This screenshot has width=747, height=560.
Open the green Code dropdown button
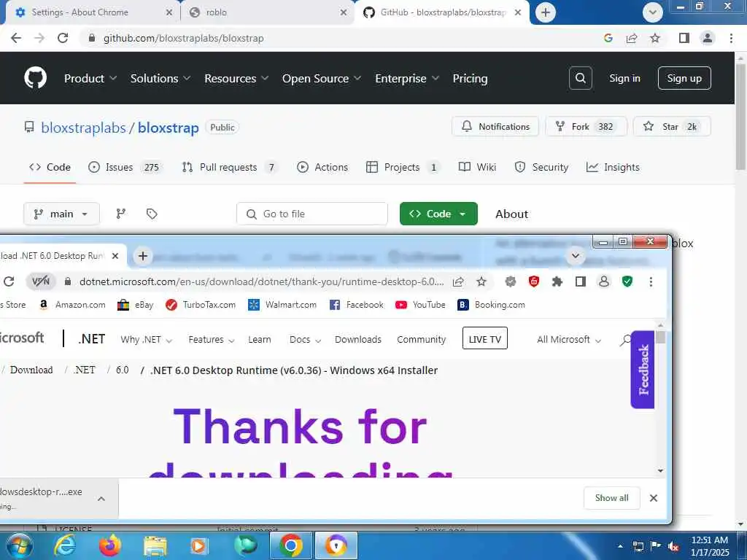(x=438, y=214)
